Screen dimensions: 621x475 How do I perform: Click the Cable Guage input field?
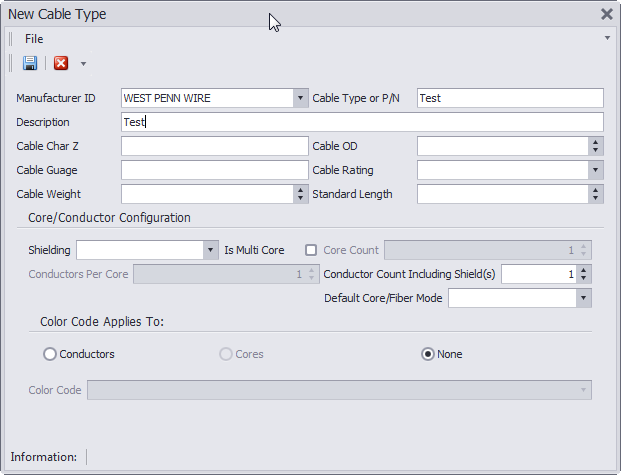(x=215, y=170)
